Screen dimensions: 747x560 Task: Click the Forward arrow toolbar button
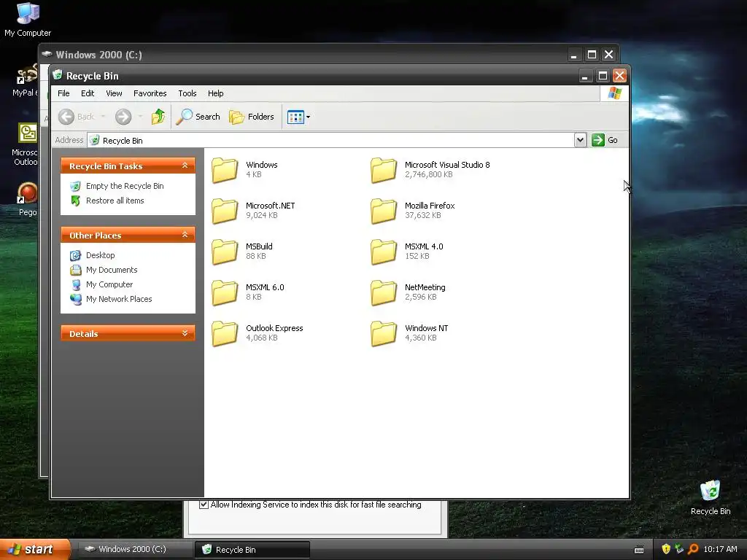[123, 117]
